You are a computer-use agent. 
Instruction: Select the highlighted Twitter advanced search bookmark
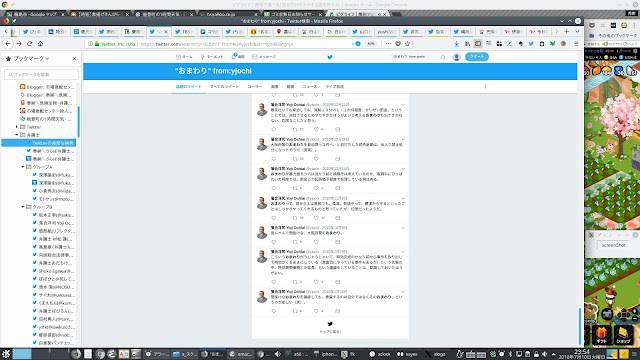[39, 143]
